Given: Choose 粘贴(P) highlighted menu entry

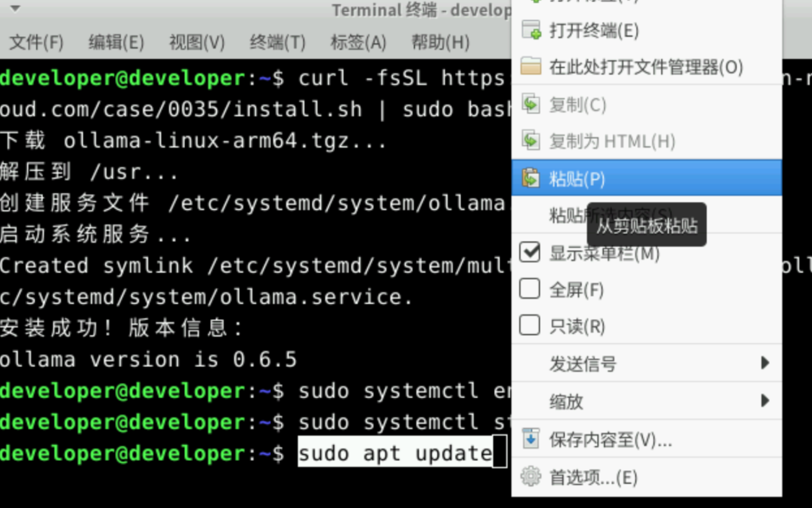Looking at the screenshot, I should 647,178.
